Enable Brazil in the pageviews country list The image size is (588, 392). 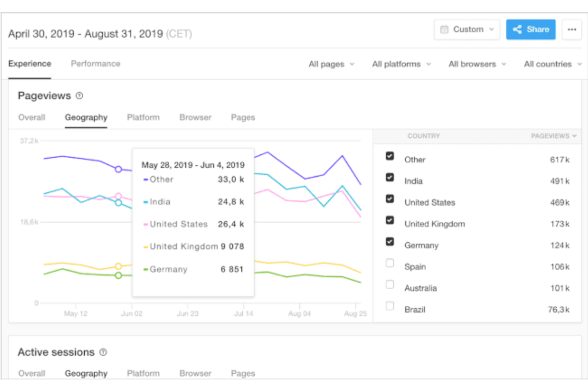point(390,306)
